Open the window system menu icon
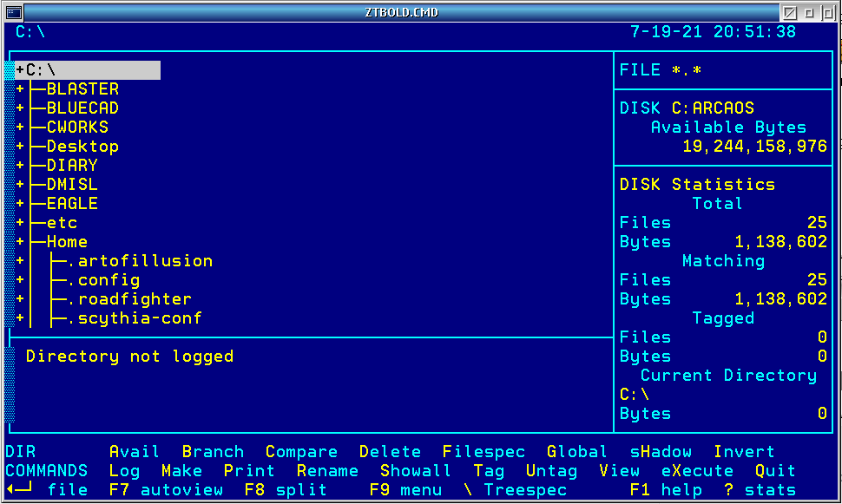842x504 pixels. click(x=13, y=12)
